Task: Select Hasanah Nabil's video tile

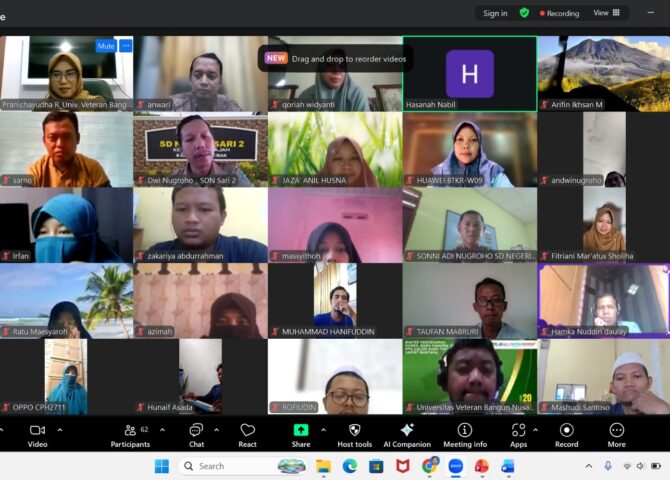Action: point(469,74)
